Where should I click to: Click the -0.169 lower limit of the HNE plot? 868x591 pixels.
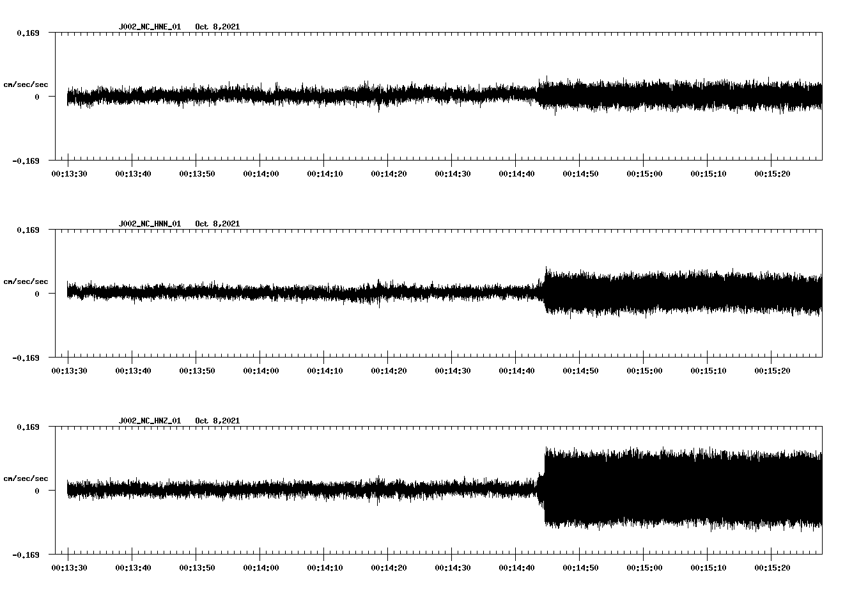coord(26,161)
